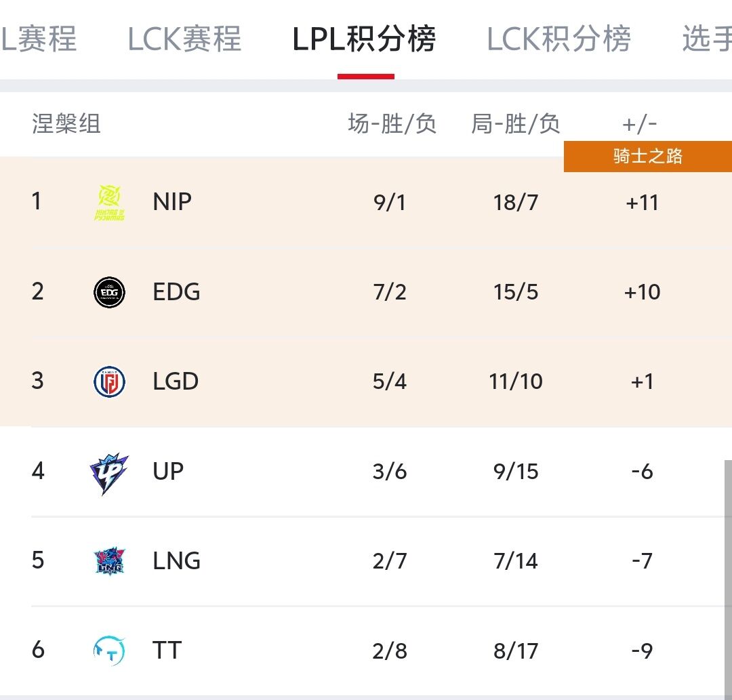Click the EDG team logo
Image resolution: width=732 pixels, height=700 pixels.
click(109, 292)
